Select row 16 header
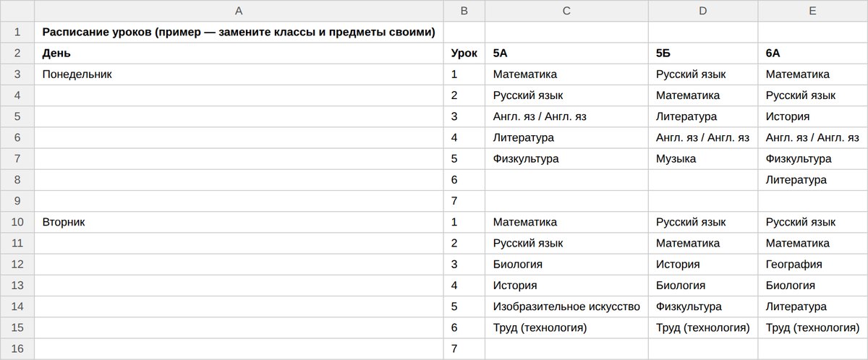Image resolution: width=868 pixels, height=360 pixels. click(x=17, y=349)
